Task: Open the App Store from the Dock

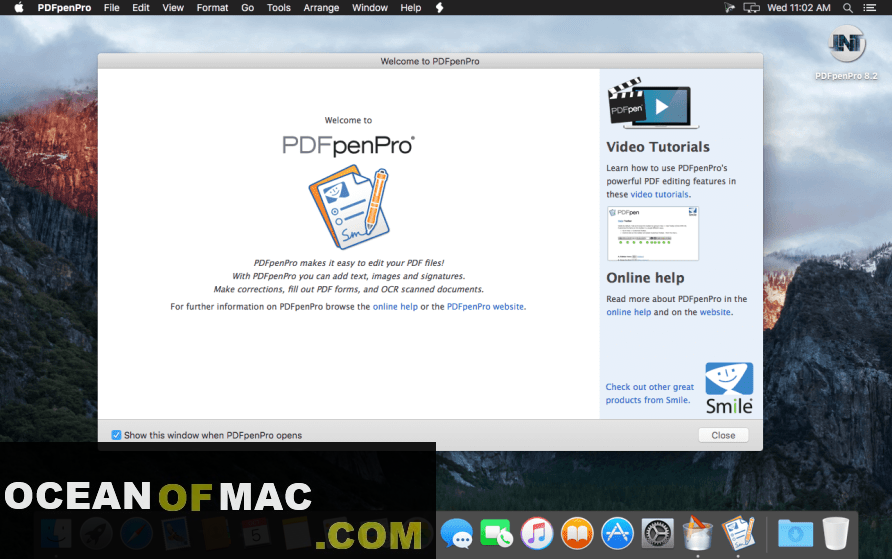Action: (617, 534)
